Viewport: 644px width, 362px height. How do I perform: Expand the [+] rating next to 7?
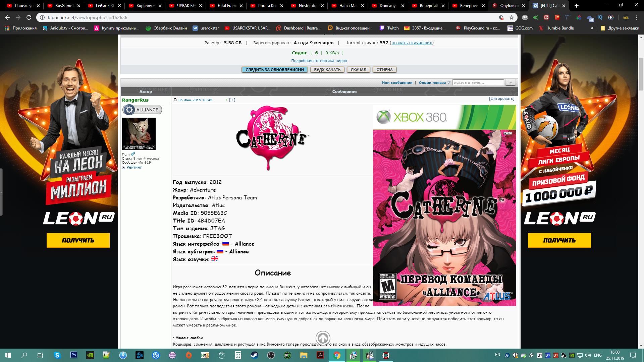pyautogui.click(x=232, y=100)
